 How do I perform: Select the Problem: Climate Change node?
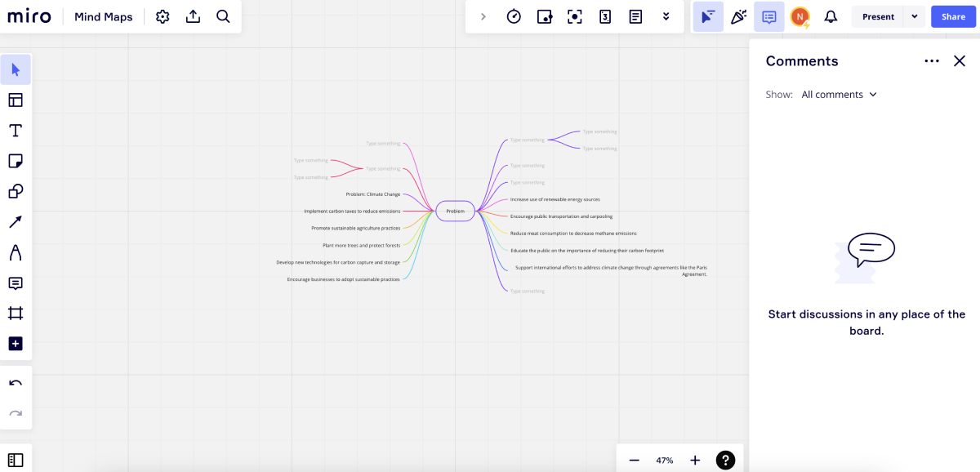pos(373,194)
